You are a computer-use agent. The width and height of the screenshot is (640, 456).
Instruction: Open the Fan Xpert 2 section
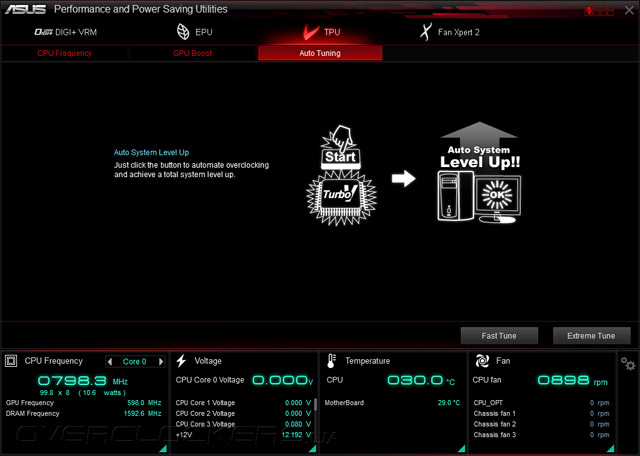(x=449, y=32)
